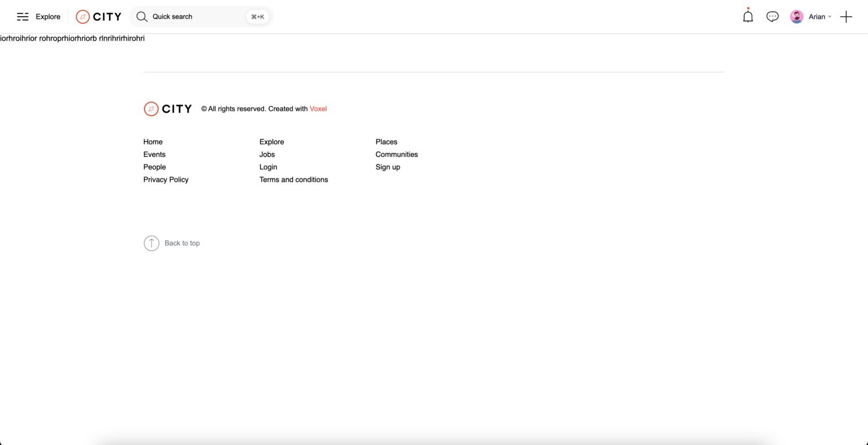Image resolution: width=868 pixels, height=445 pixels.
Task: Click the Sign up footer link
Action: pyautogui.click(x=388, y=167)
